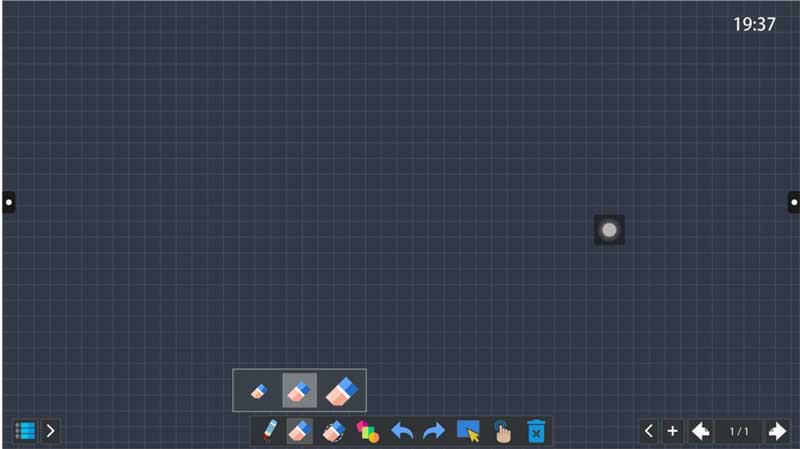Image resolution: width=800 pixels, height=449 pixels.
Task: Go to the previous page
Action: (701, 431)
